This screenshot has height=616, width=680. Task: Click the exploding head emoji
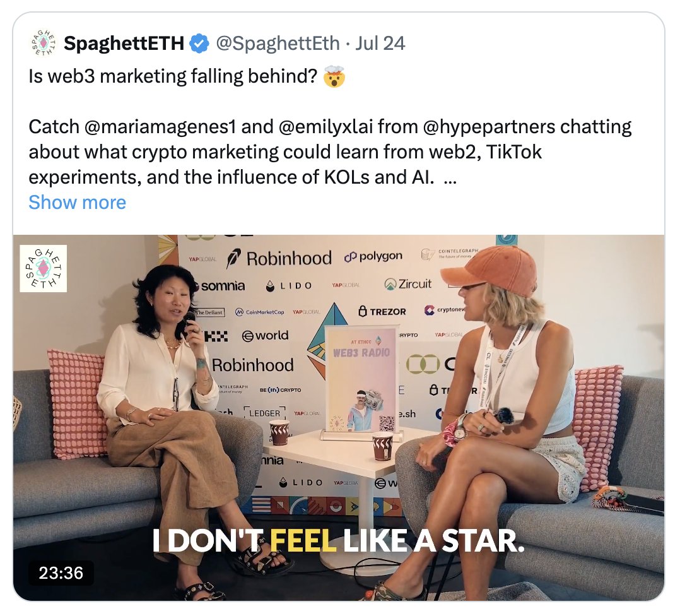(334, 78)
